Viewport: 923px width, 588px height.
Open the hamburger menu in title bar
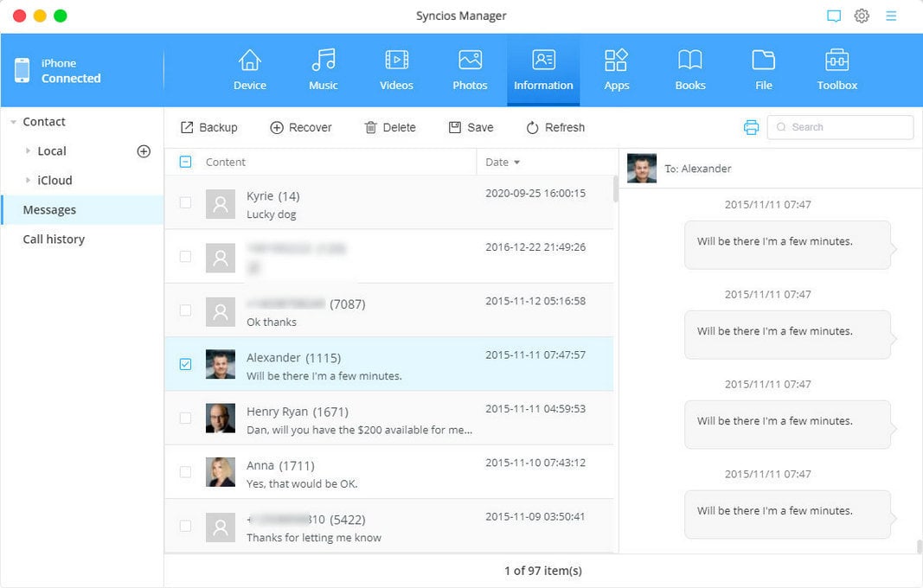pyautogui.click(x=891, y=16)
